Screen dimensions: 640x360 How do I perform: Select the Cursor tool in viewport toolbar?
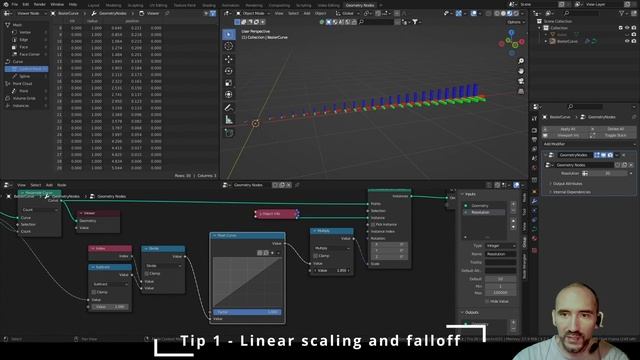pyautogui.click(x=229, y=46)
